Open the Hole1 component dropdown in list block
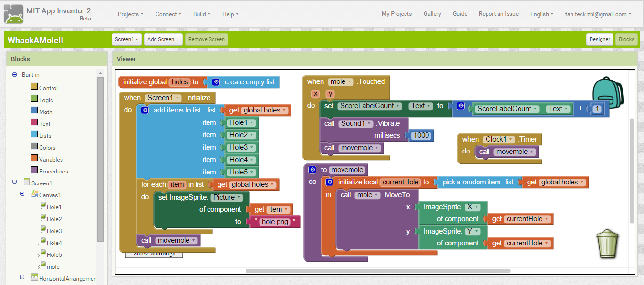The width and height of the screenshot is (644, 285). [242, 122]
